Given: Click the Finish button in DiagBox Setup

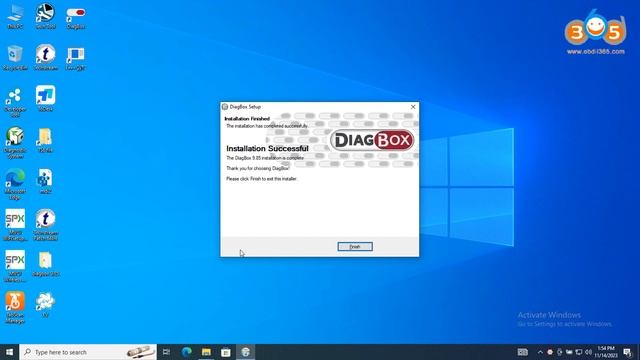Looking at the screenshot, I should [355, 247].
